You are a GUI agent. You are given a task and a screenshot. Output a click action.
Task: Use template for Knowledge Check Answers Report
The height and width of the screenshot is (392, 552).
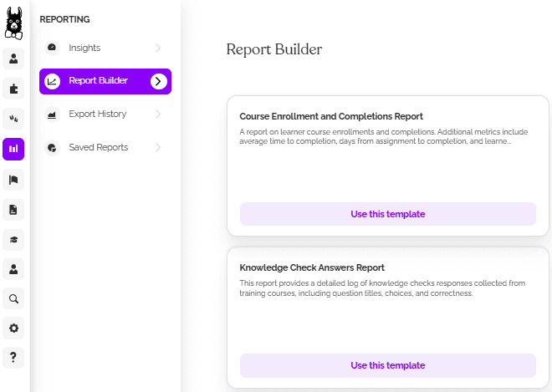tap(387, 365)
